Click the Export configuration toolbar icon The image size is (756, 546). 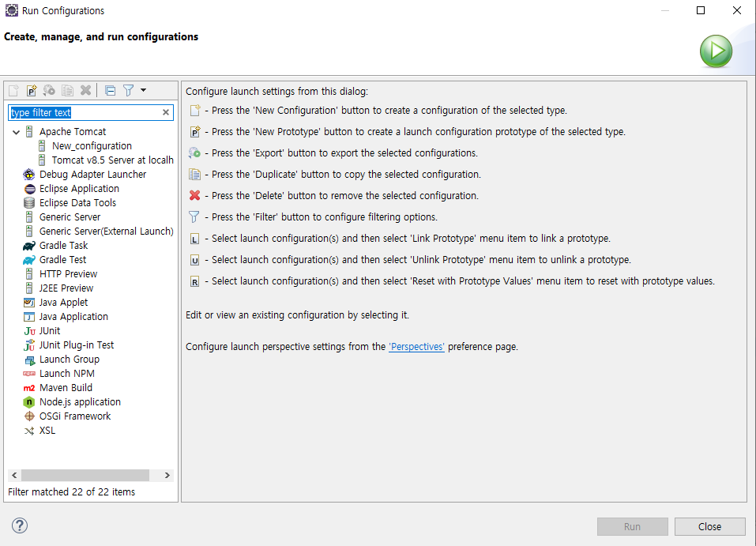click(x=49, y=90)
